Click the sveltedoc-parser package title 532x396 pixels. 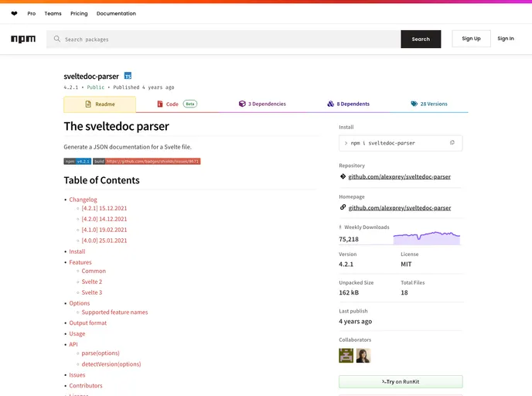(x=91, y=77)
